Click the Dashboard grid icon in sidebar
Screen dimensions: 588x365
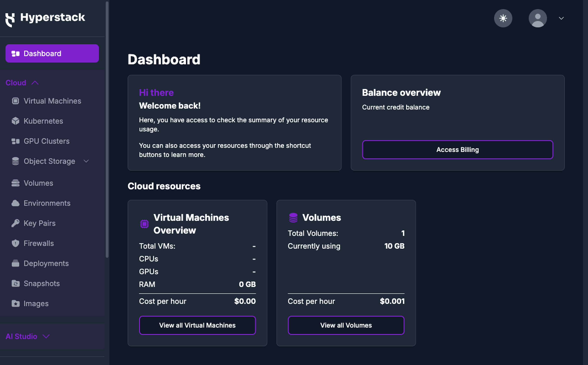15,54
